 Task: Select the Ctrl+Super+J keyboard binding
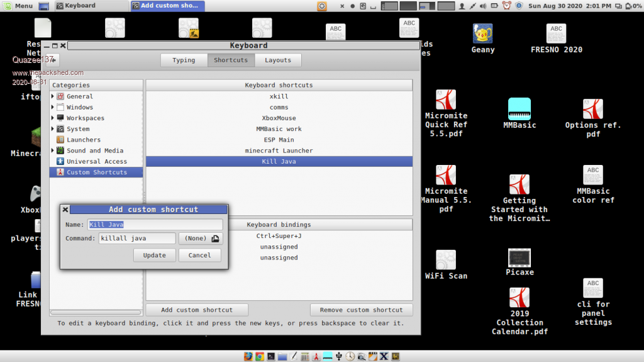click(x=279, y=236)
